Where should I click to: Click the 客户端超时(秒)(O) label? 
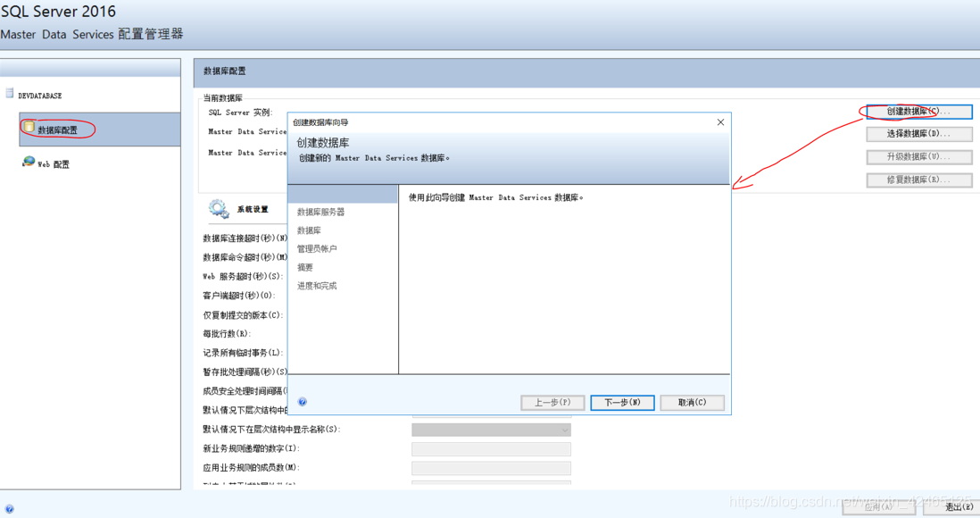tap(238, 296)
